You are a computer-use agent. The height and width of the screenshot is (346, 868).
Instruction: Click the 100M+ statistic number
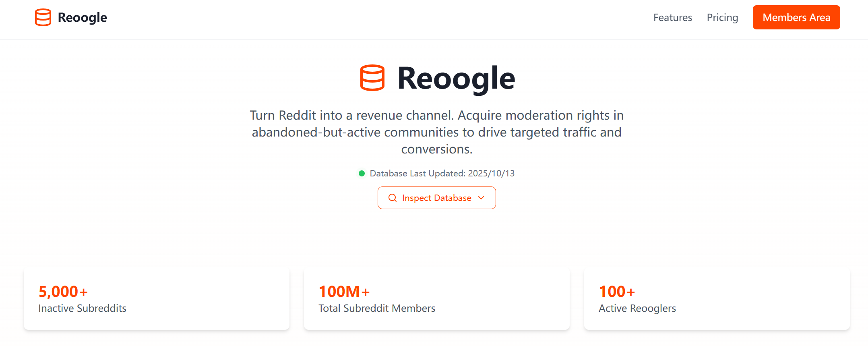(x=344, y=292)
